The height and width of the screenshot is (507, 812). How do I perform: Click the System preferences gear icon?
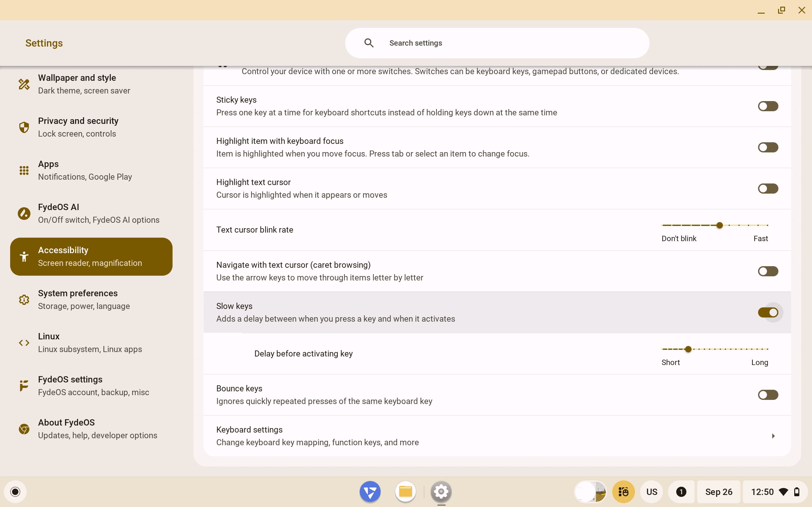(x=24, y=299)
